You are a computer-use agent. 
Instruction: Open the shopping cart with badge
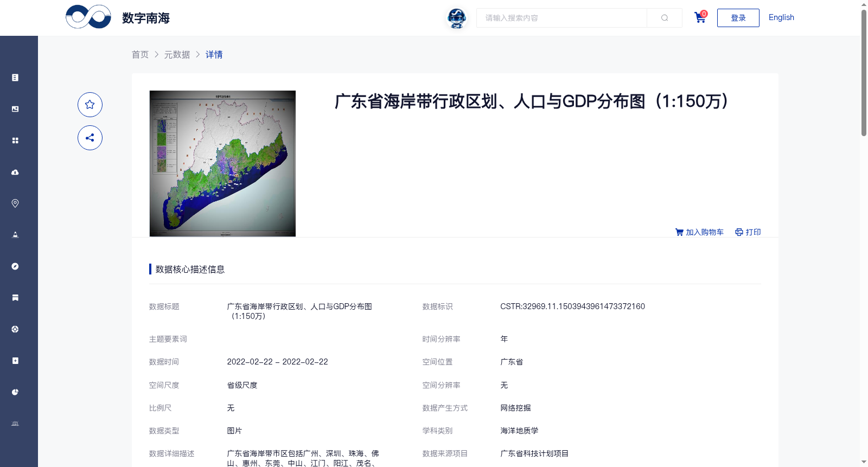[700, 17]
